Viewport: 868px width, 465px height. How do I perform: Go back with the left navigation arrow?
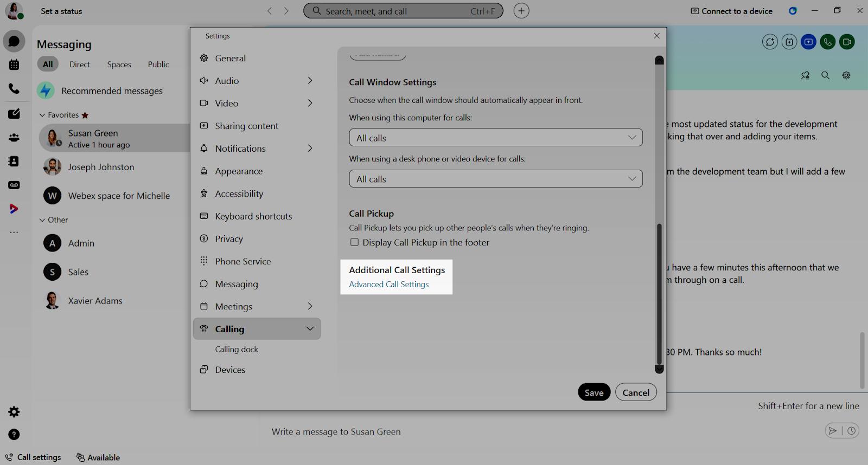tap(270, 11)
